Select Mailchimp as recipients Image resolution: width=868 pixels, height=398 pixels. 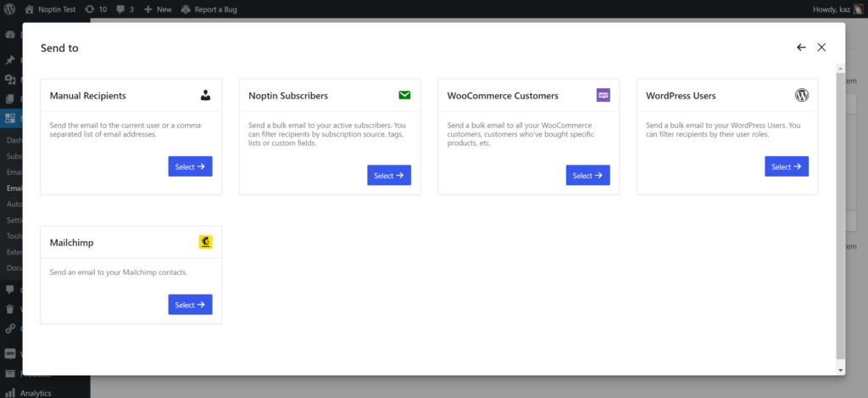tap(190, 305)
